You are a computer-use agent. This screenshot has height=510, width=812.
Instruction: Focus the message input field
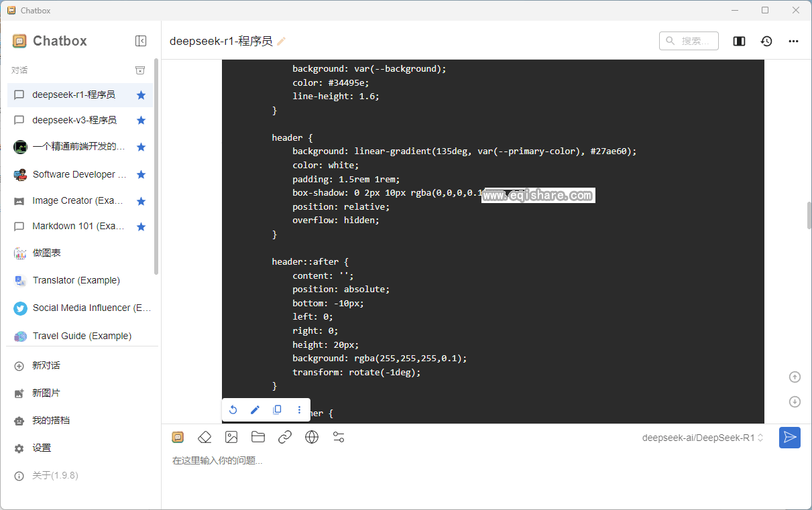[469, 461]
